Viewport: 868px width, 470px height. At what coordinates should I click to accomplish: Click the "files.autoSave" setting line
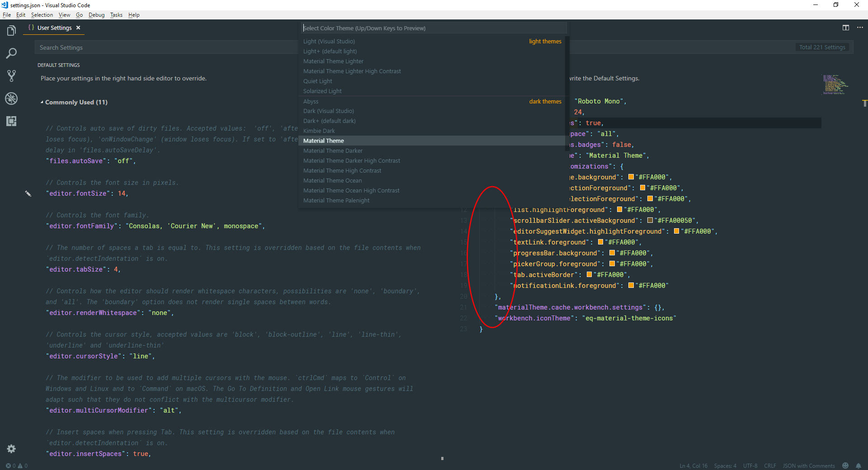(x=91, y=161)
